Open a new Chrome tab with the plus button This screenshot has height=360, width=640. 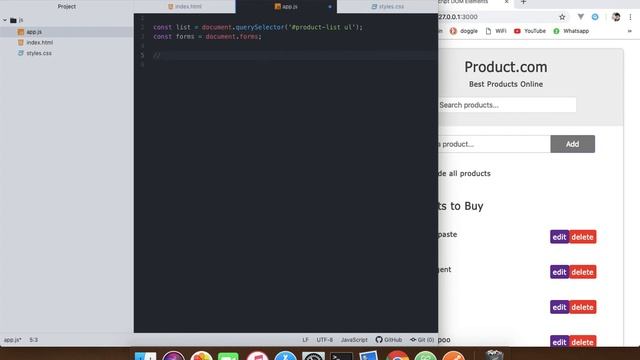[x=523, y=2]
